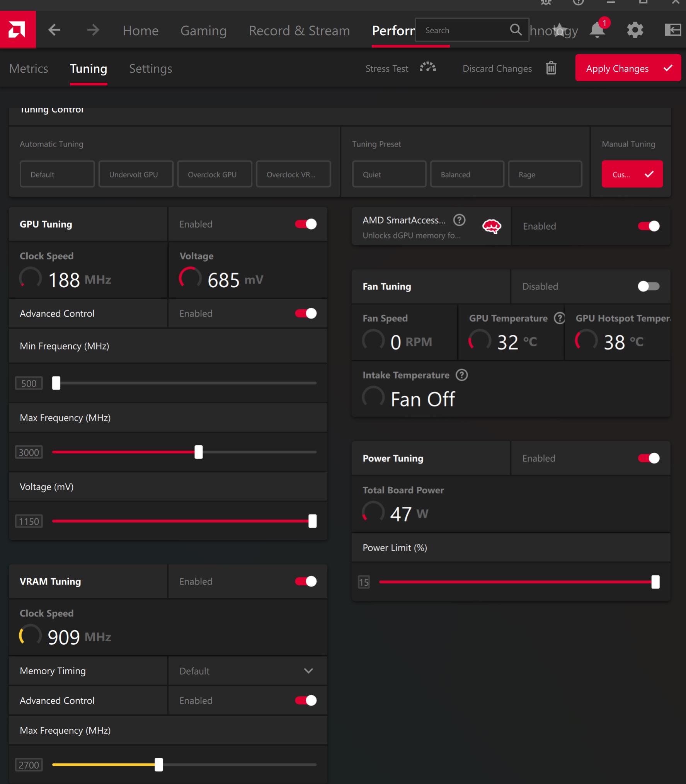Click the Search input field
This screenshot has height=784, width=686.
[x=472, y=30]
